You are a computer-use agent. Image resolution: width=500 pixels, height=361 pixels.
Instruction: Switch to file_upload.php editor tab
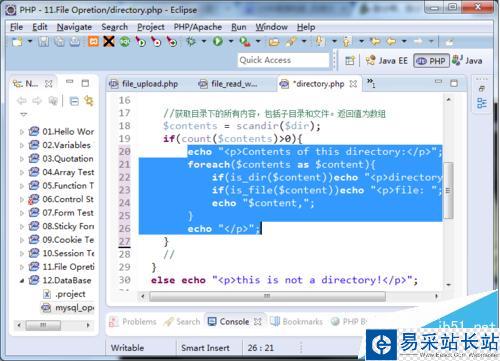point(144,84)
